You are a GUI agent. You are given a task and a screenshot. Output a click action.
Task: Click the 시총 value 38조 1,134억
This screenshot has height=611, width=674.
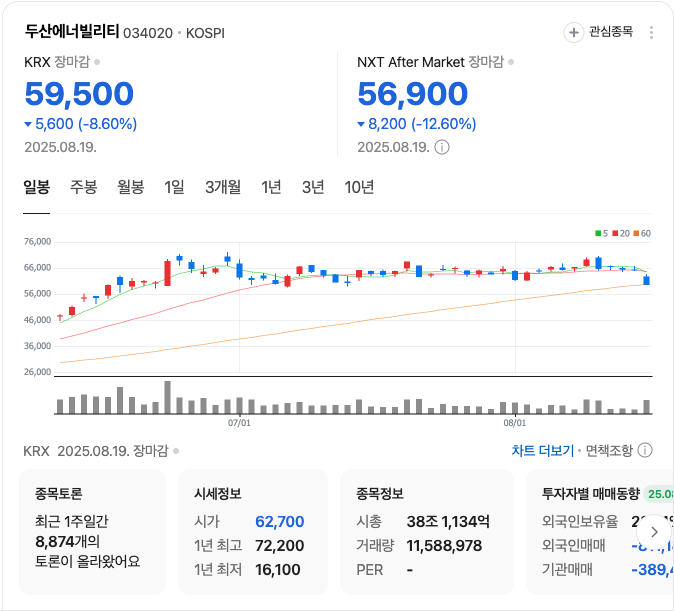coord(448,522)
